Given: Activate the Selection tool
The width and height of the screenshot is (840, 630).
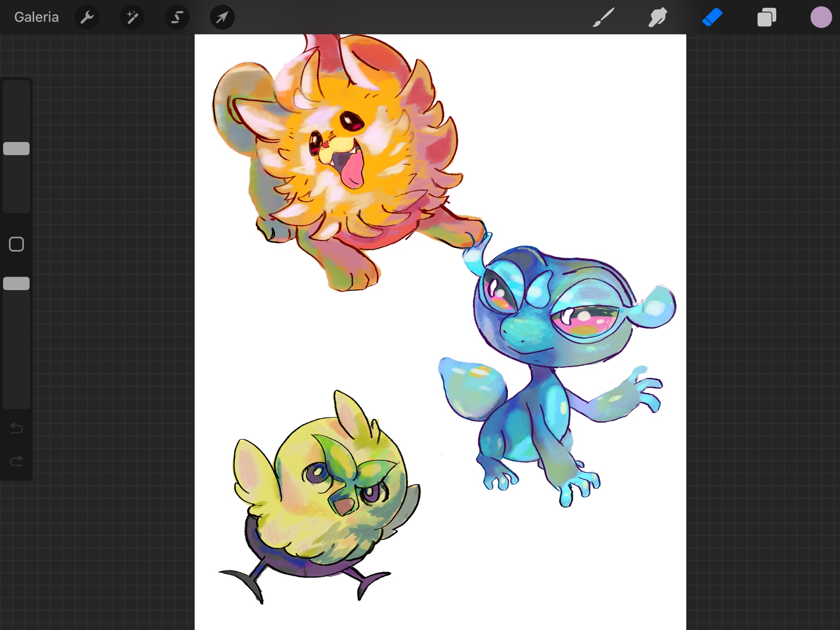Looking at the screenshot, I should [177, 17].
